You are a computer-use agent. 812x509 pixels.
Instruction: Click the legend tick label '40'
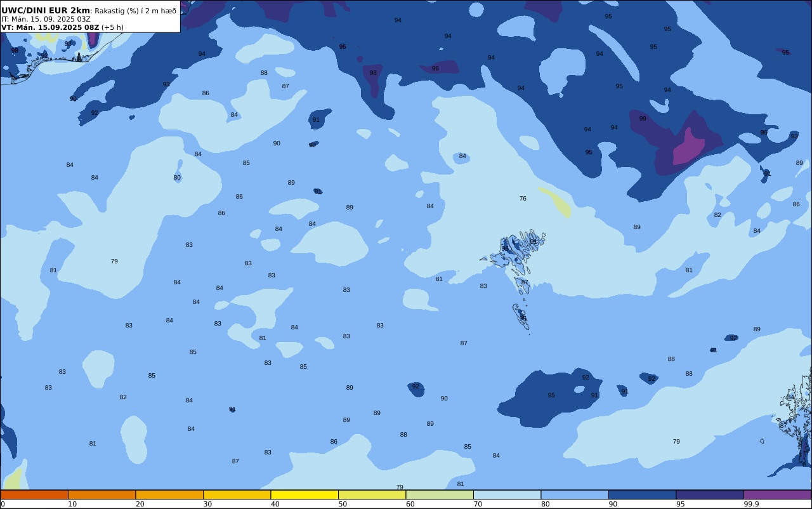coord(275,504)
